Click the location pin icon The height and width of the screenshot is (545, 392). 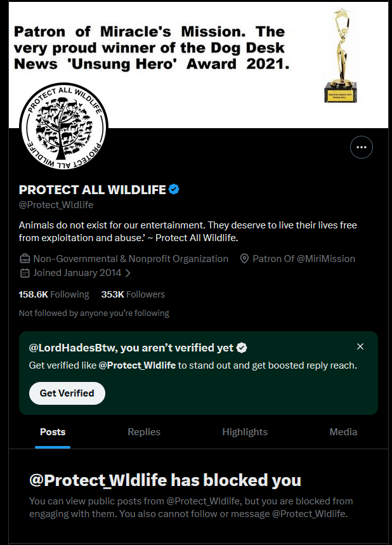[x=244, y=259]
